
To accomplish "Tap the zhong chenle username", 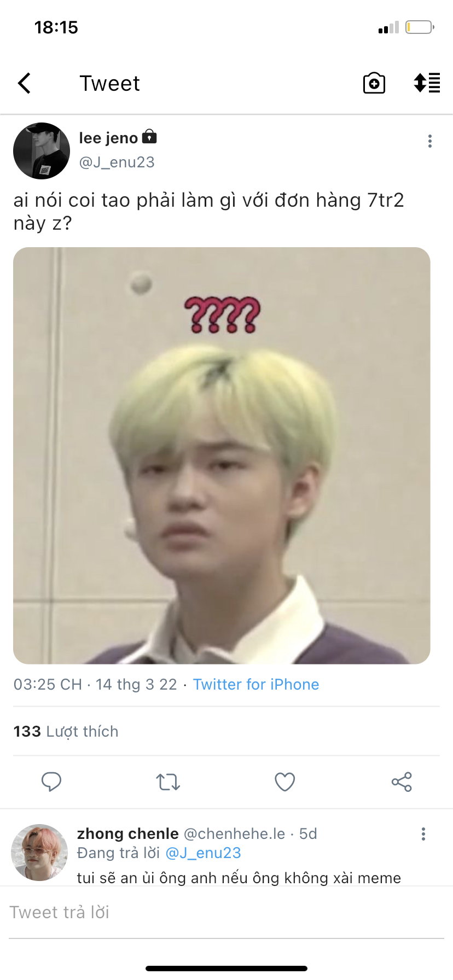I will click(x=128, y=833).
